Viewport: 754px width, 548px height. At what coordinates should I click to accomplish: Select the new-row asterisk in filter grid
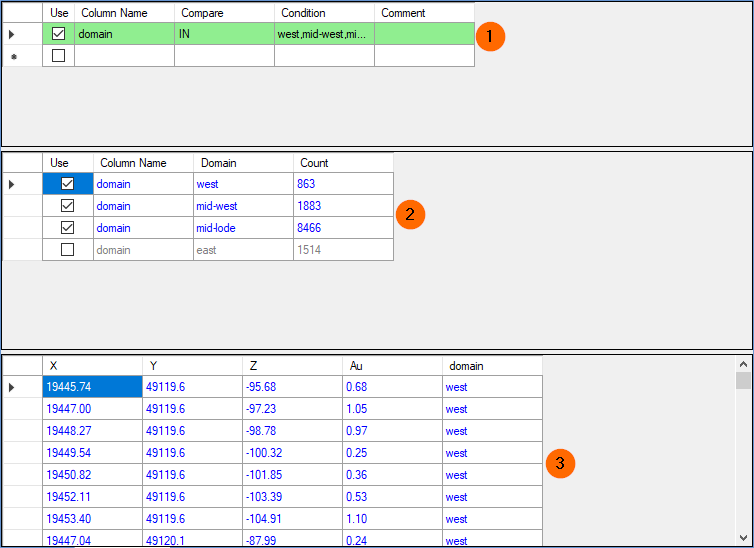pyautogui.click(x=12, y=56)
